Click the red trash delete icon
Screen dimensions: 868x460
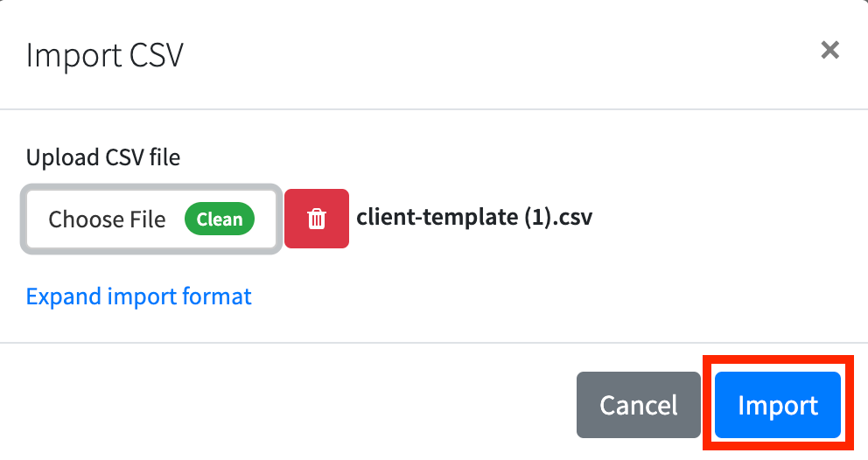[317, 219]
